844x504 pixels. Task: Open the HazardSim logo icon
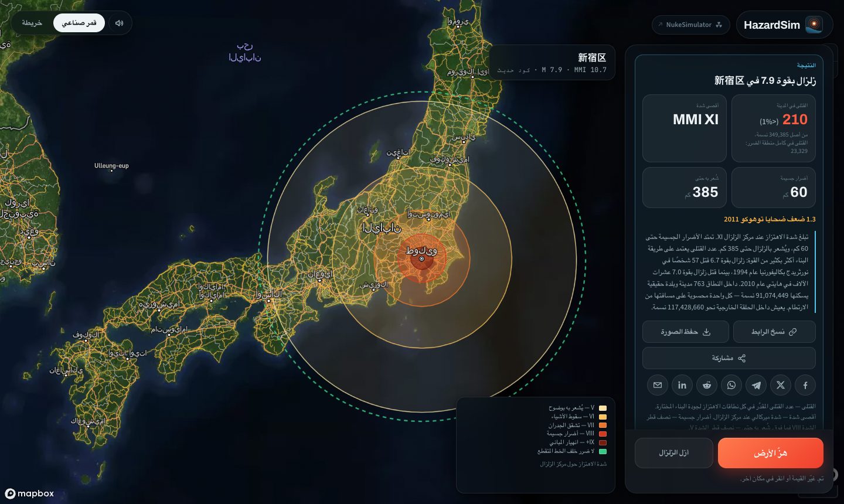[x=814, y=25]
